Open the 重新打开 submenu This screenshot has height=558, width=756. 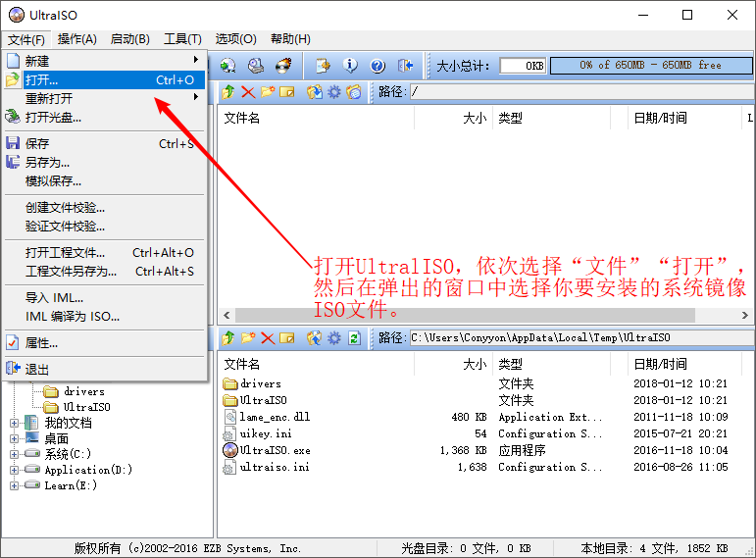click(x=105, y=98)
